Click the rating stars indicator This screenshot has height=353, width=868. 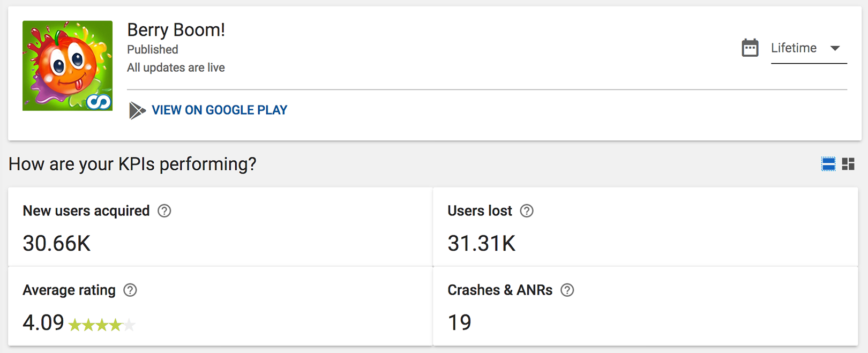tap(102, 325)
